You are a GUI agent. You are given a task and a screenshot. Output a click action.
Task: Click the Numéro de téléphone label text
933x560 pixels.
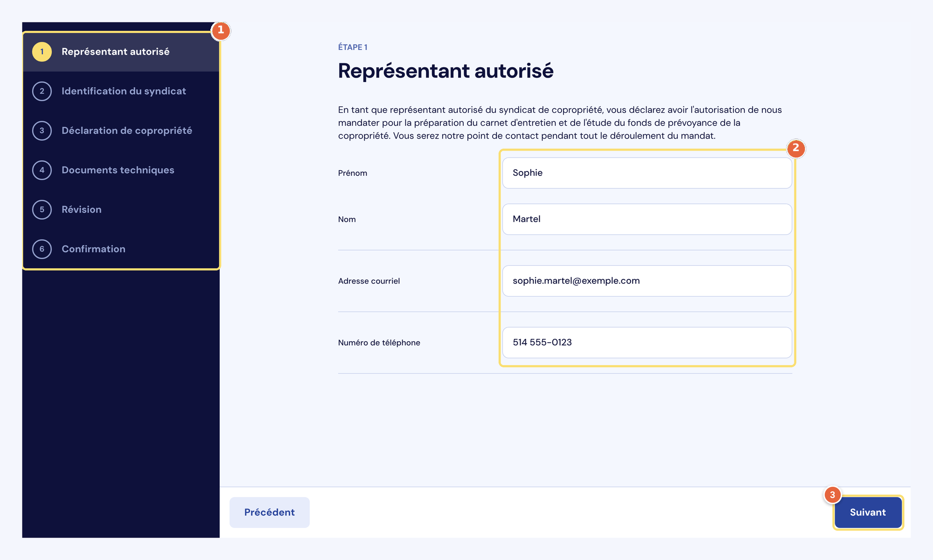[x=379, y=343]
